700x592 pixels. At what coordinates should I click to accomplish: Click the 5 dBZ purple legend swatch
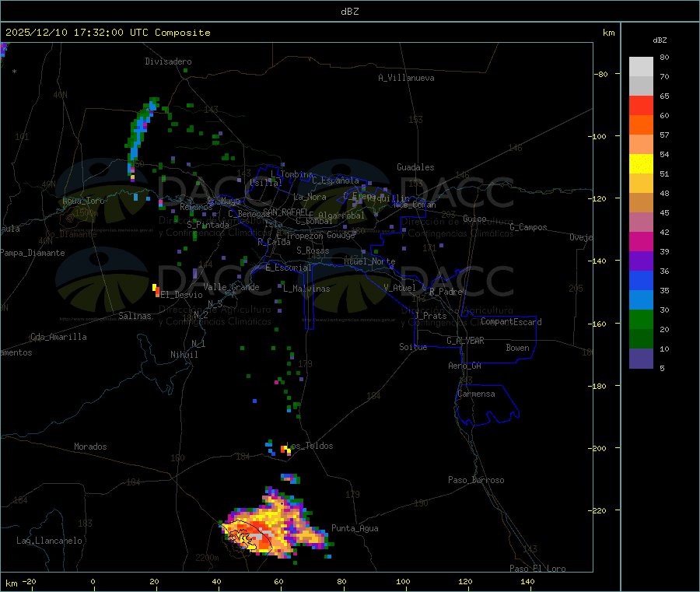pyautogui.click(x=641, y=359)
